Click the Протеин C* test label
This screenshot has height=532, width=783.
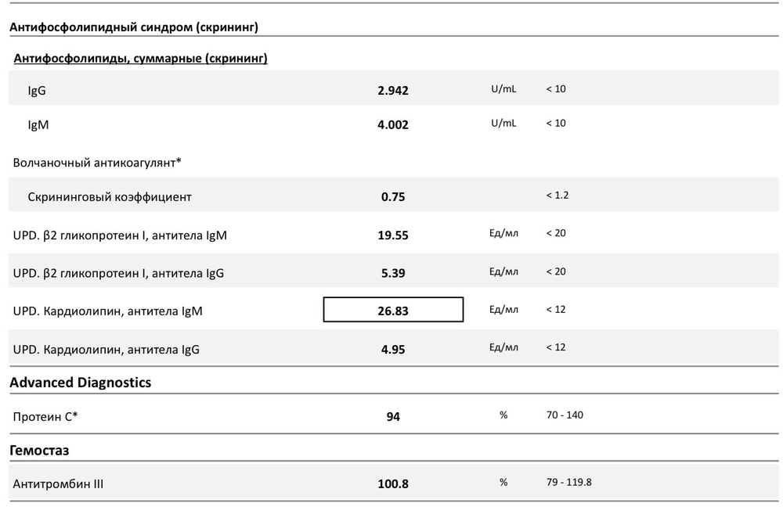coord(45,416)
